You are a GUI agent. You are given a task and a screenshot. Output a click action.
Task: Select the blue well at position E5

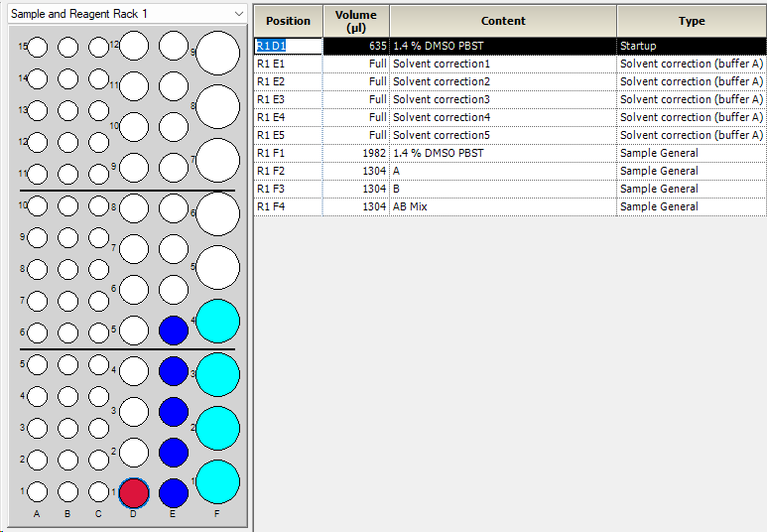(x=174, y=331)
